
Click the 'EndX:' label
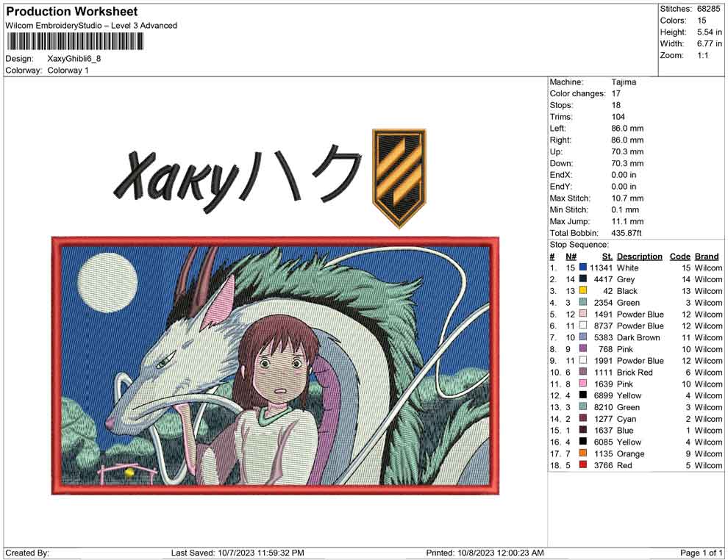[561, 175]
